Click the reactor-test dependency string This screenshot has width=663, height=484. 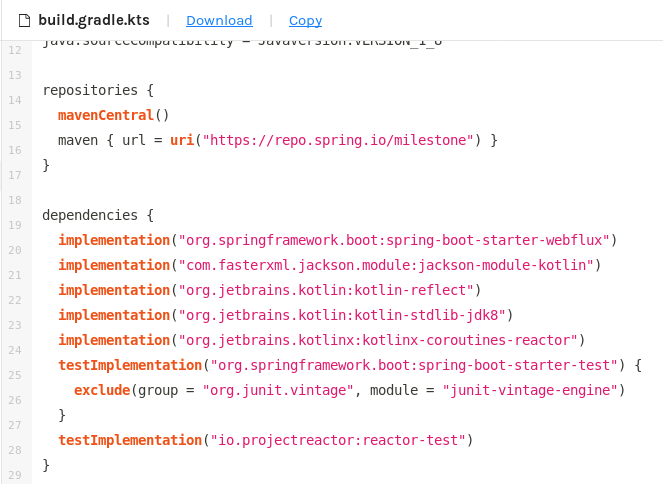[338, 440]
